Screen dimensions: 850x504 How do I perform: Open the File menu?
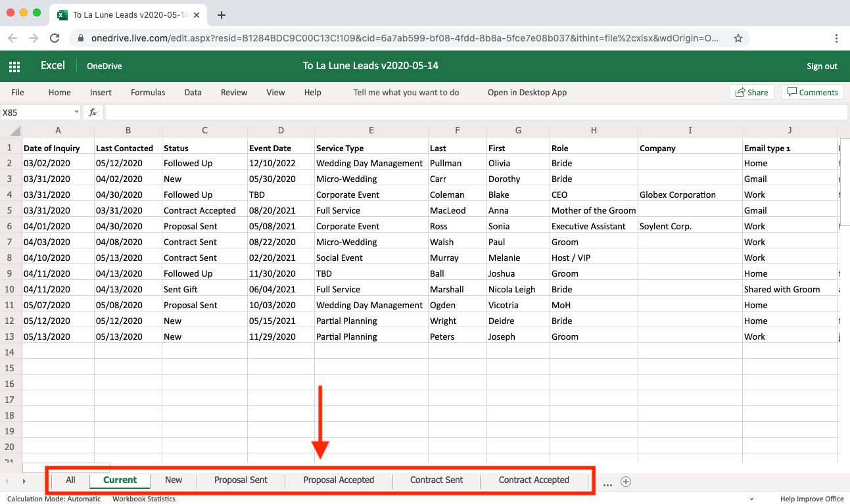[x=18, y=93]
